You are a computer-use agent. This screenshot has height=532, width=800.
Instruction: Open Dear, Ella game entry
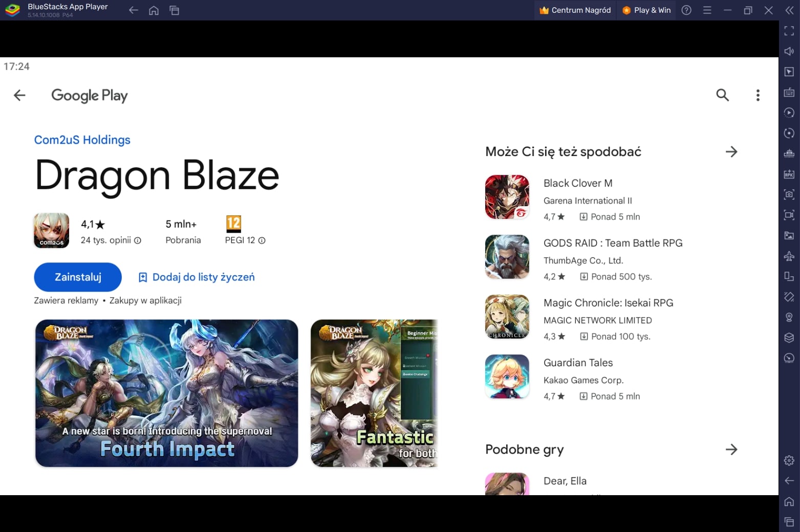pos(612,483)
